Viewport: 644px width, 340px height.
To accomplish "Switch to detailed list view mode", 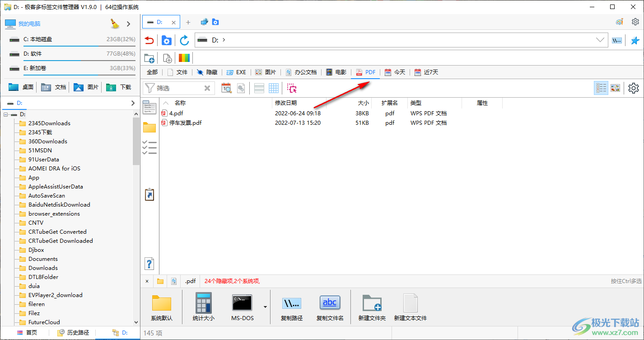I will 601,88.
